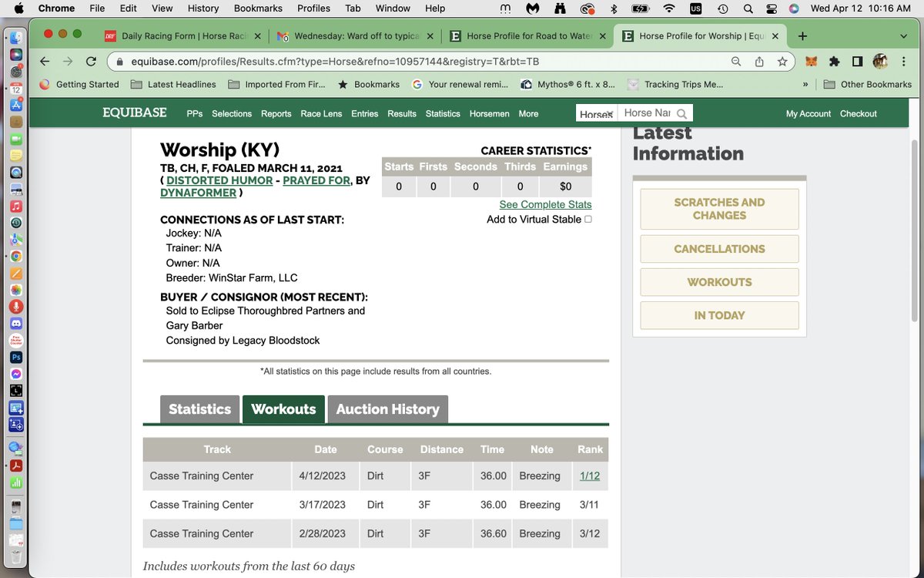Reload the Equibase page
This screenshot has width=924, height=578.
point(91,62)
